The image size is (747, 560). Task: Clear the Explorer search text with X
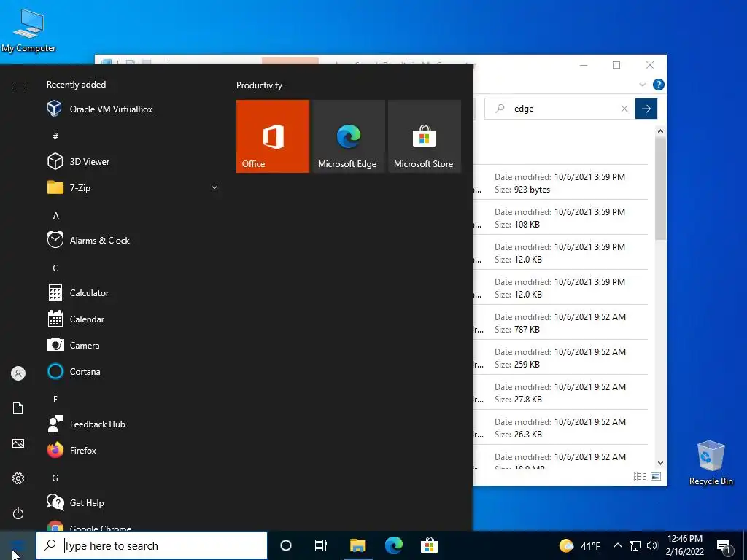click(x=624, y=109)
